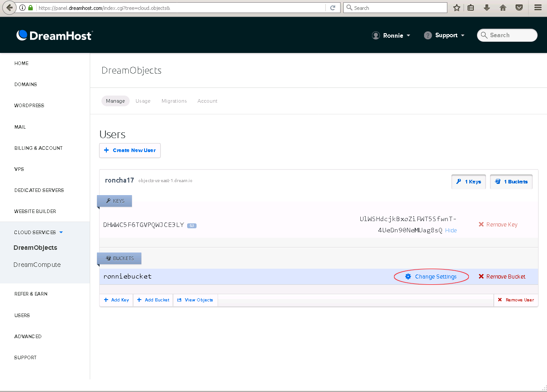Click the red X beside Remove Key
Screen dimensions: 547x392
(481, 224)
